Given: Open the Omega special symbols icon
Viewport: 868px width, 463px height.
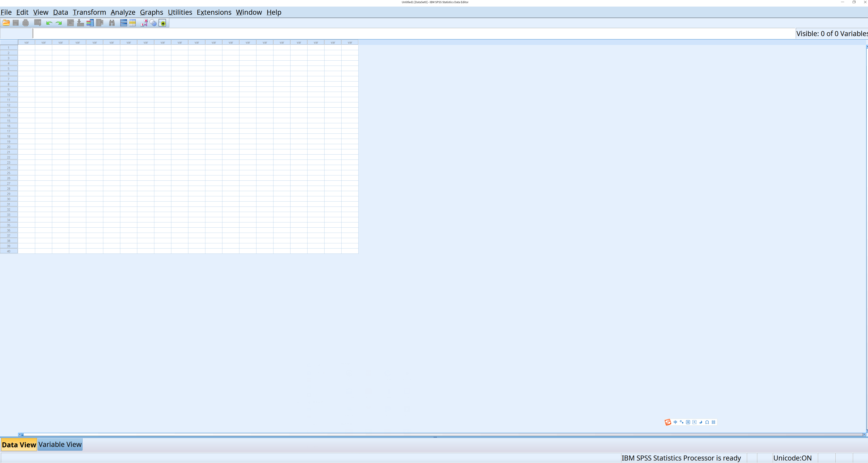Looking at the screenshot, I should [x=707, y=422].
